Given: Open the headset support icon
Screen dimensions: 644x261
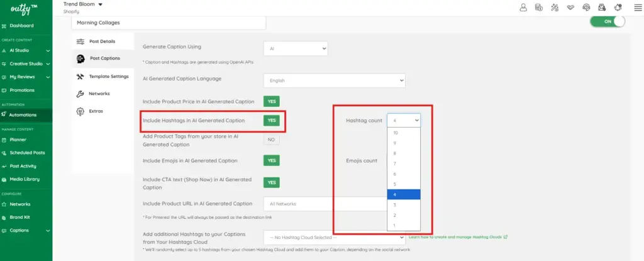Looking at the screenshot, I should tap(586, 7).
